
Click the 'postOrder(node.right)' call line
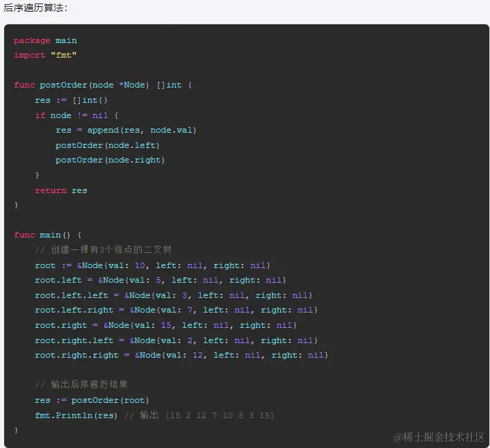click(110, 160)
